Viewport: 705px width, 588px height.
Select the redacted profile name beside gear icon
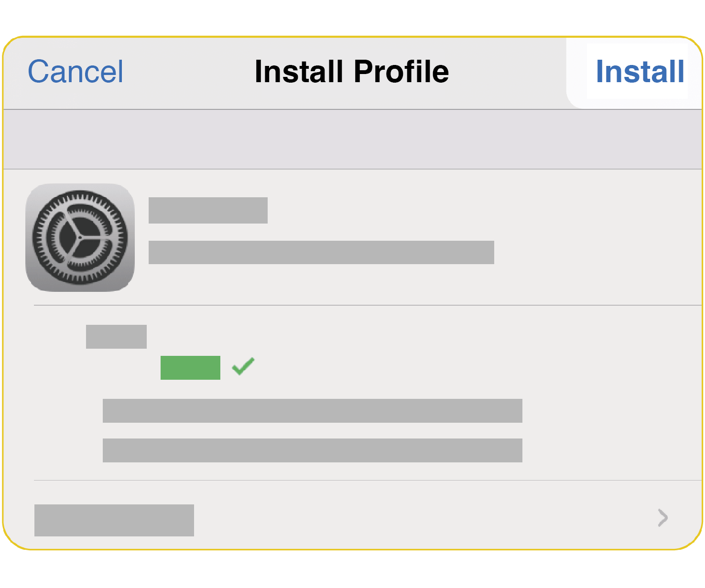(208, 210)
